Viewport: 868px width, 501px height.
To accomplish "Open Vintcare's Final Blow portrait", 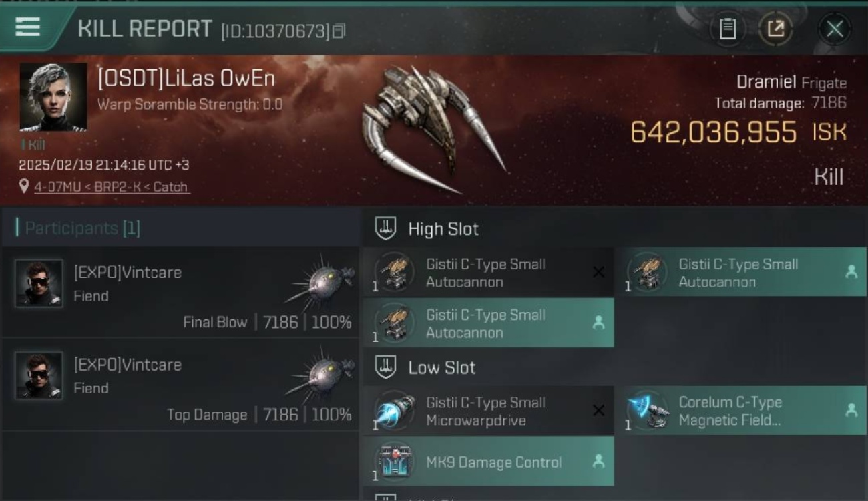I will (39, 283).
